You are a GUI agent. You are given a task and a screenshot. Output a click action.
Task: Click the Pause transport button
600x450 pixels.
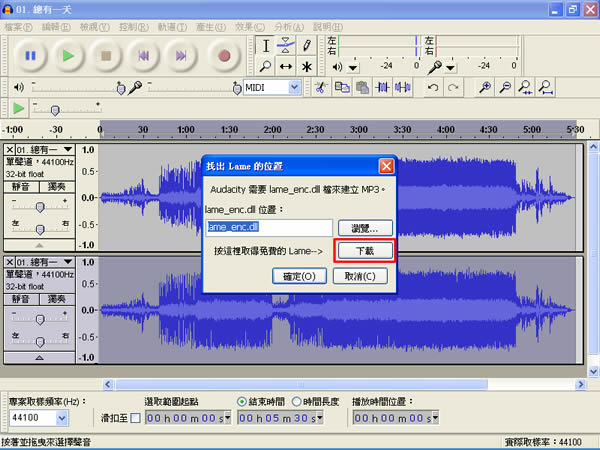pos(31,56)
